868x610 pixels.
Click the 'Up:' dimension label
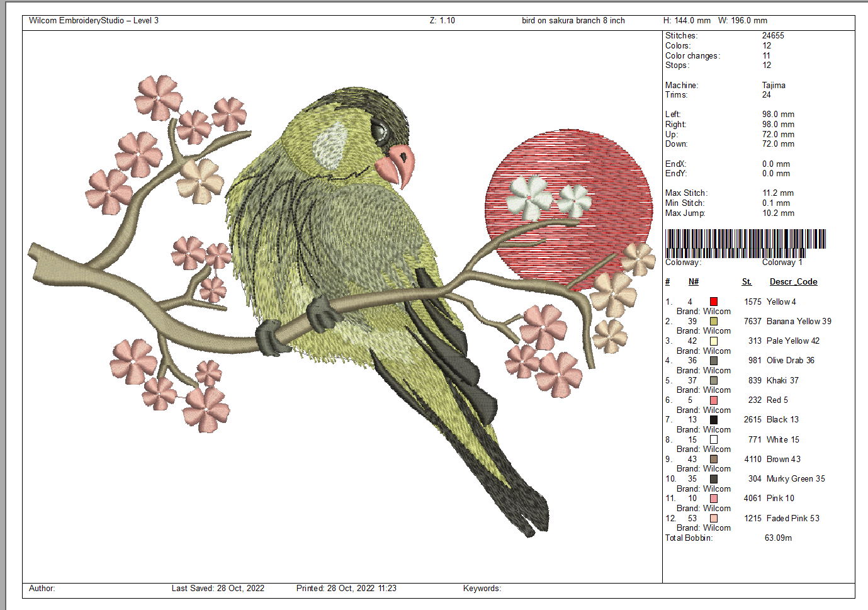point(672,134)
